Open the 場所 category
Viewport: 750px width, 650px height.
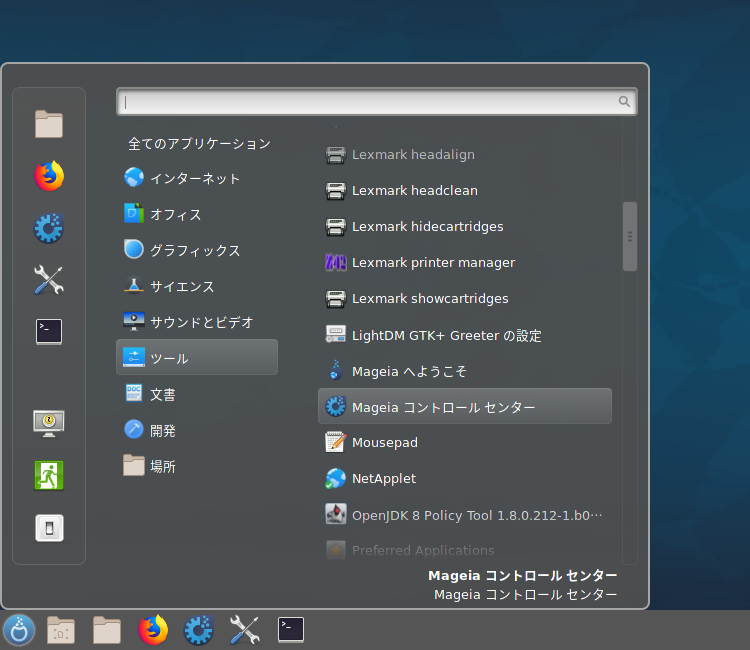tap(197, 466)
